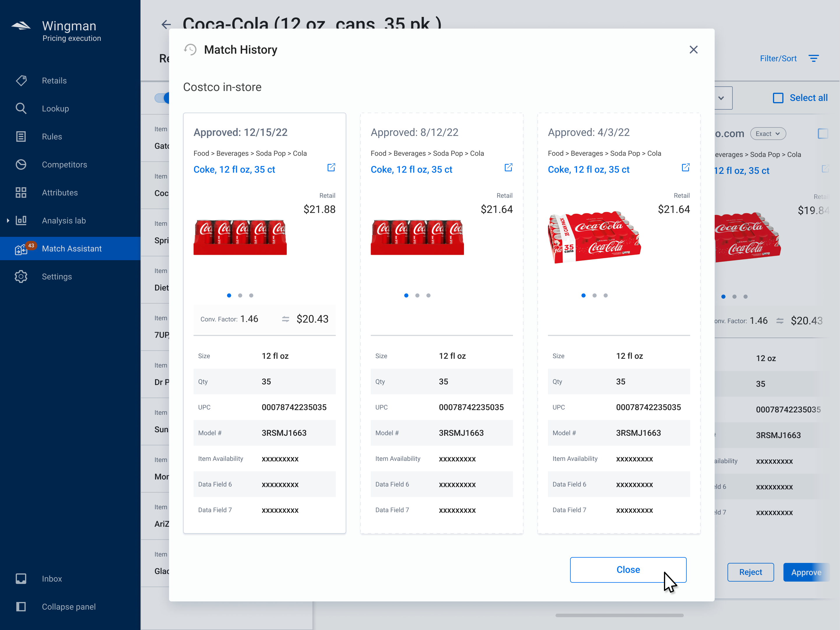Click the Match History clock icon
This screenshot has width=840, height=630.
point(190,50)
